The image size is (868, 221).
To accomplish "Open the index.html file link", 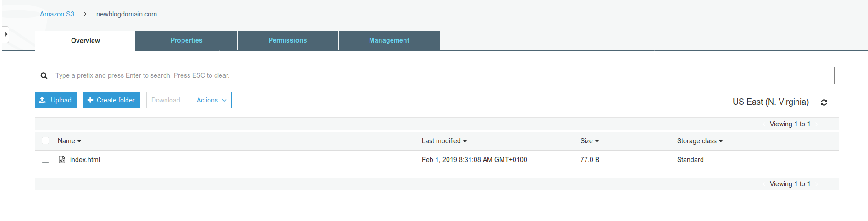I will (x=85, y=160).
